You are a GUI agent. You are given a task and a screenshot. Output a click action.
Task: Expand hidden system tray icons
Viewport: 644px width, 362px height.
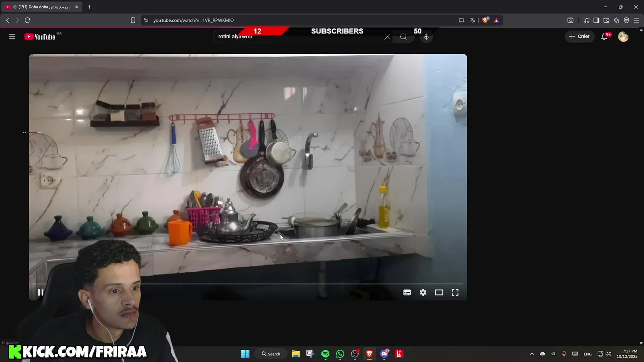click(x=532, y=354)
